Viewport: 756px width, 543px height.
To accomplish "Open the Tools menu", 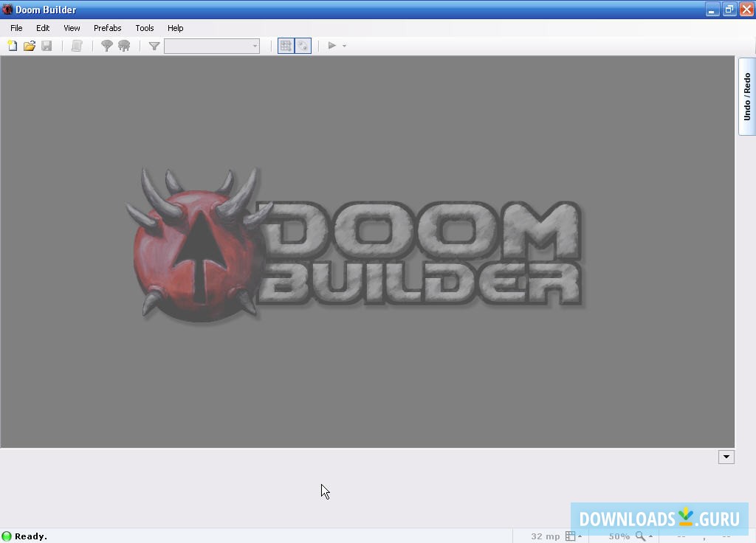I will click(144, 28).
